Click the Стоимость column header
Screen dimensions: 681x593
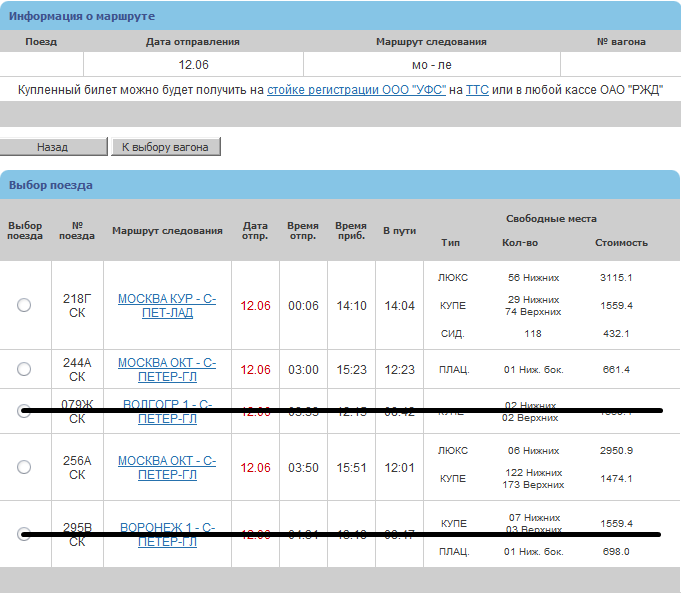(x=621, y=243)
